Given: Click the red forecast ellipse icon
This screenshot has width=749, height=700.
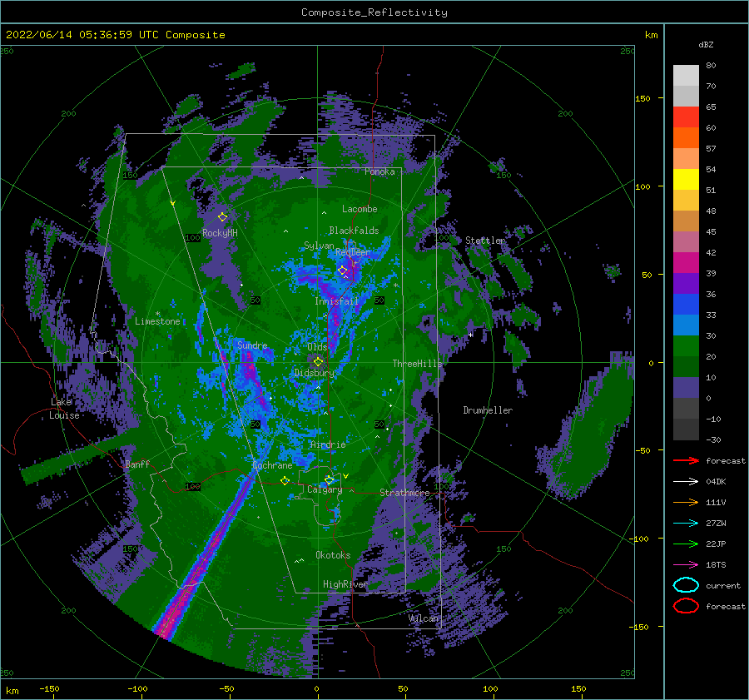Looking at the screenshot, I should pos(686,606).
